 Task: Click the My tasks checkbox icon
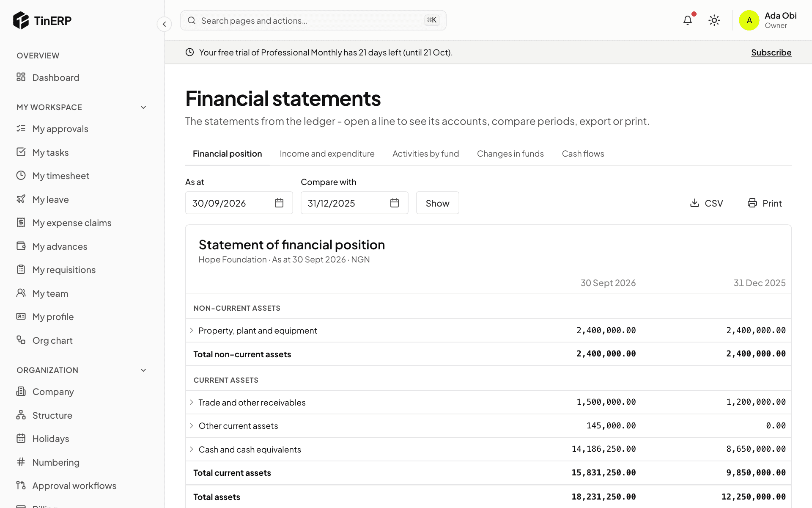click(x=21, y=152)
